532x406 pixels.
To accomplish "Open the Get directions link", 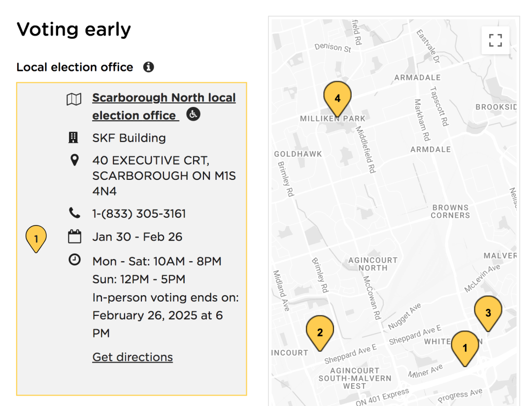I will [133, 357].
